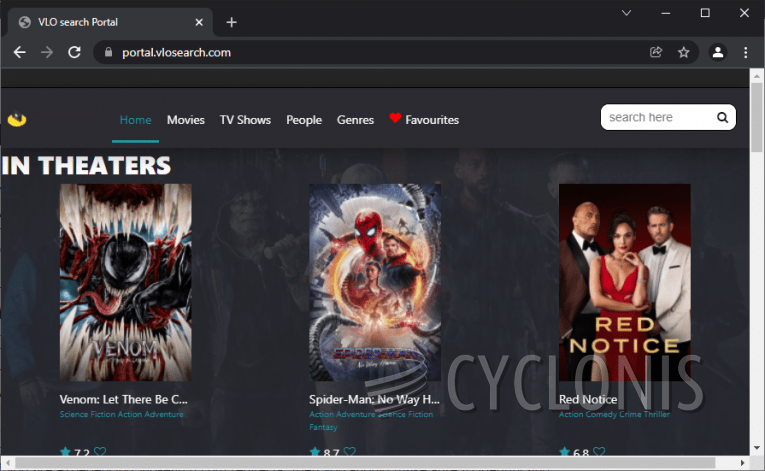Click the search here input field
The image size is (765, 471).
pos(655,118)
